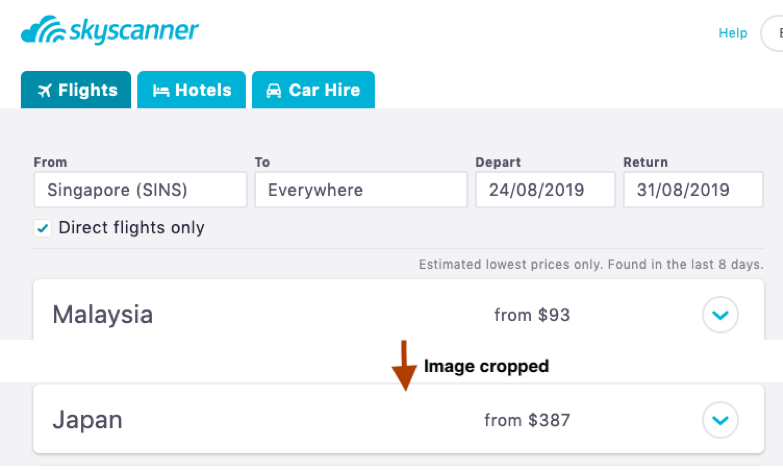Click the airplane icon on Flights tab

(44, 91)
